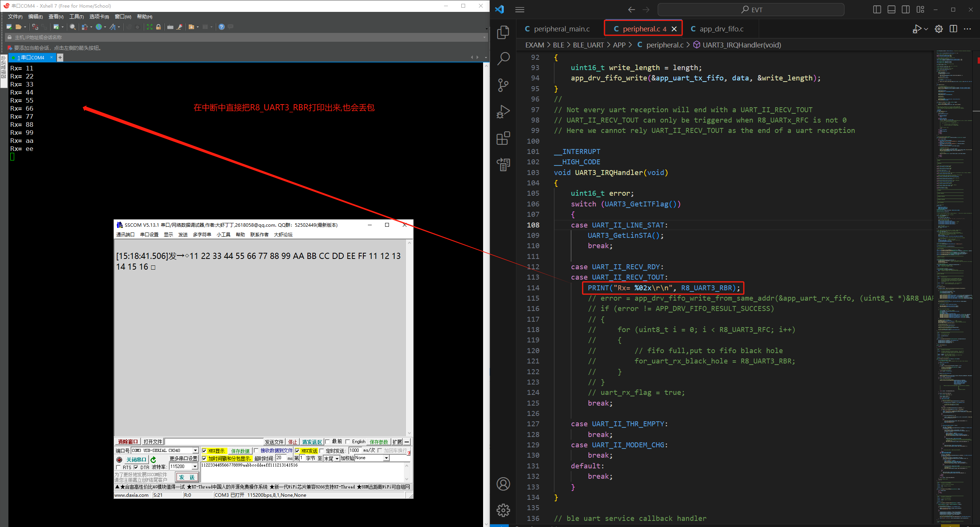Click Xshell virtual keyboard icon
Viewport: 980px width, 527px height.
tap(170, 27)
